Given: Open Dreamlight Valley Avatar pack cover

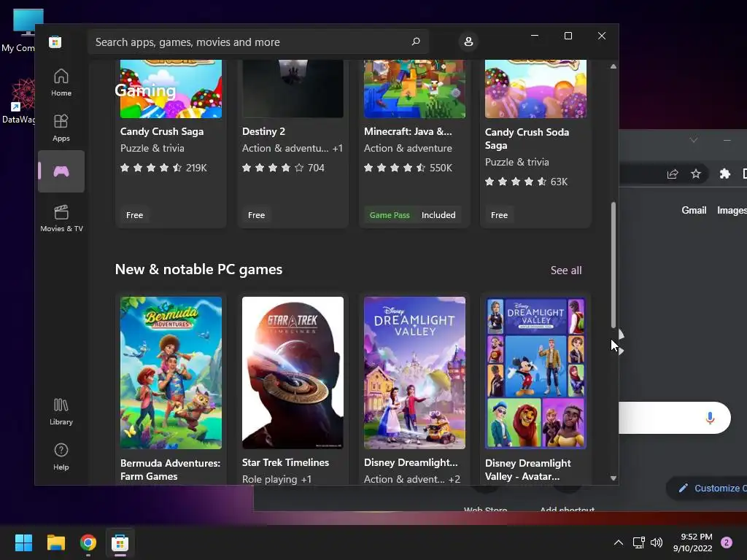Looking at the screenshot, I should [535, 373].
